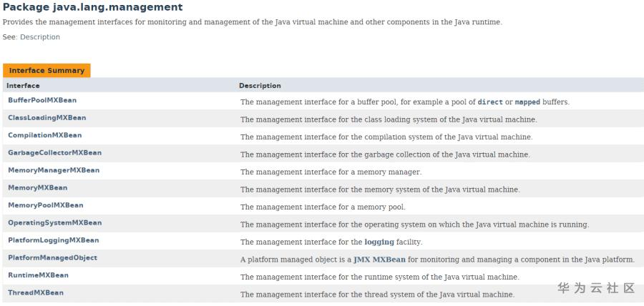This screenshot has width=644, height=306.
Task: Open the MemoryMXBean interface link
Action: point(37,187)
